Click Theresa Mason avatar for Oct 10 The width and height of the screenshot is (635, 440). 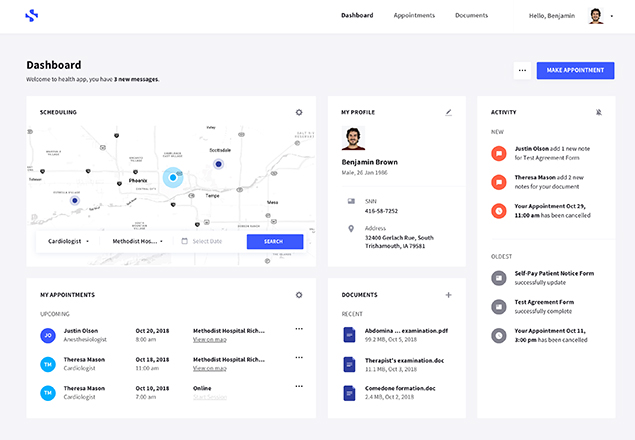(x=48, y=393)
